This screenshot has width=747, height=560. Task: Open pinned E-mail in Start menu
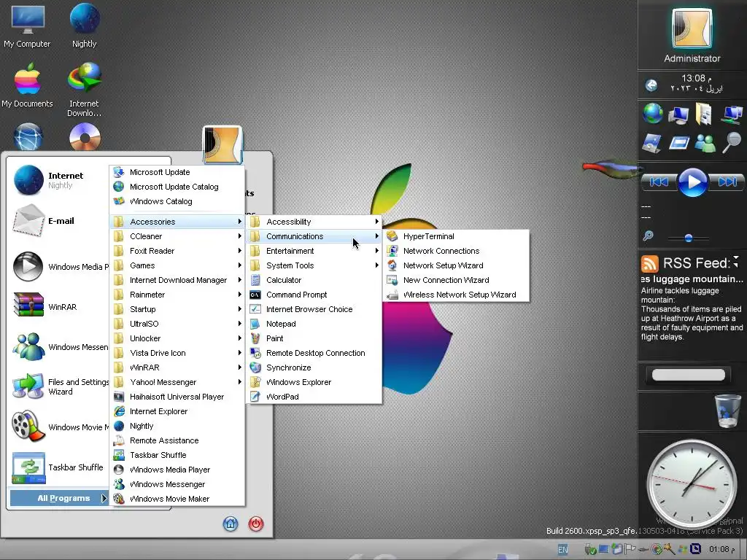pos(59,220)
